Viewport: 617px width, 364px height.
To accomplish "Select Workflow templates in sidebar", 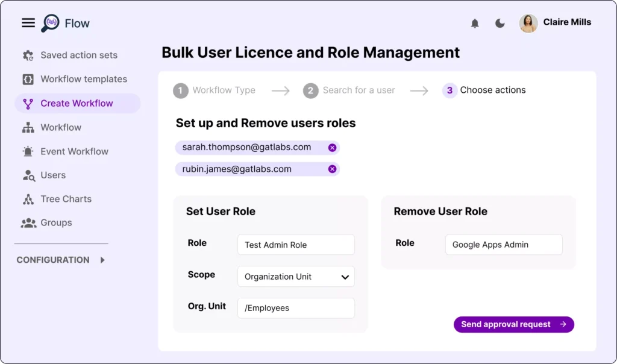I will click(x=83, y=79).
